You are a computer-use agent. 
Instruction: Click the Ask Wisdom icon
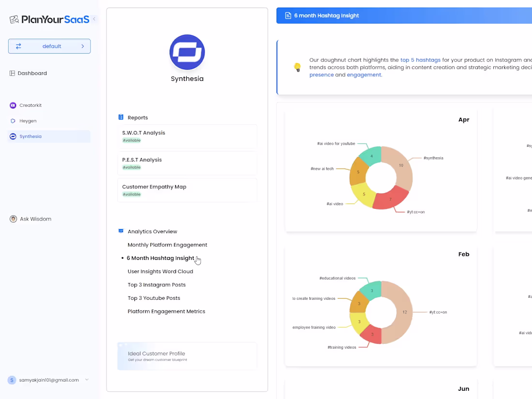(x=13, y=219)
